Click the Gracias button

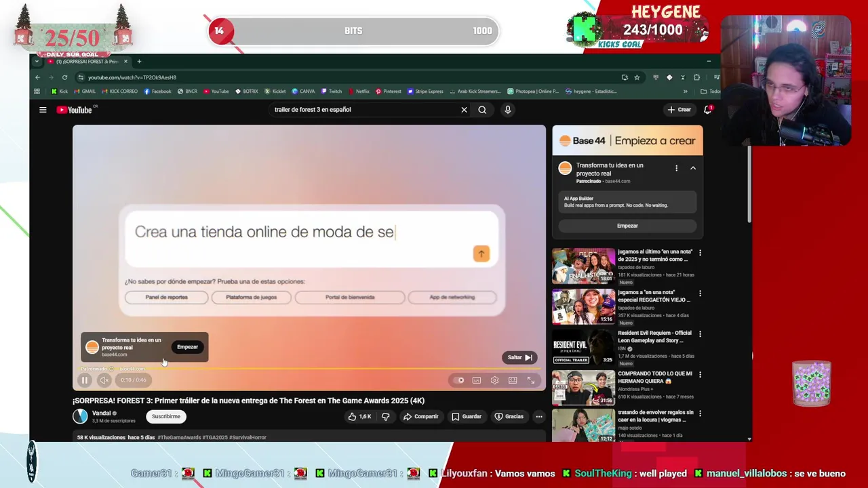[x=509, y=416]
